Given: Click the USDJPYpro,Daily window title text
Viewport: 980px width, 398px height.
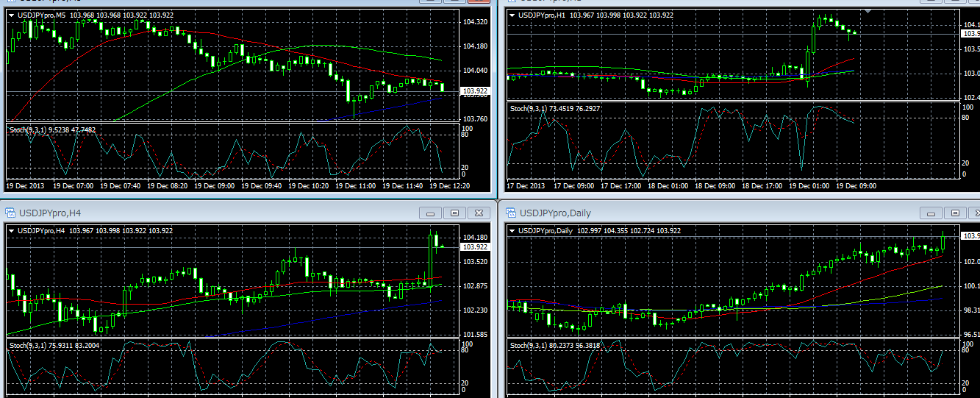Looking at the screenshot, I should click(554, 213).
